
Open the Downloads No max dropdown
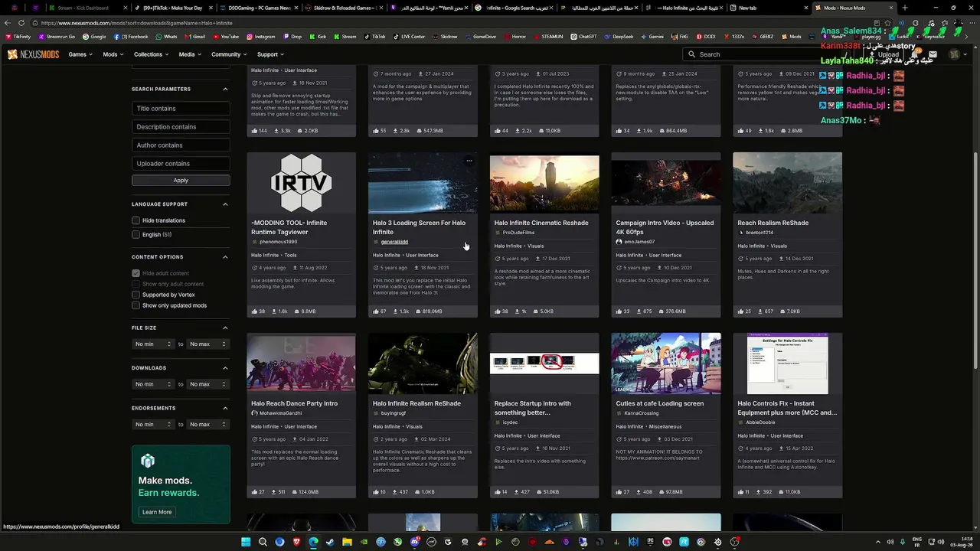coord(208,384)
